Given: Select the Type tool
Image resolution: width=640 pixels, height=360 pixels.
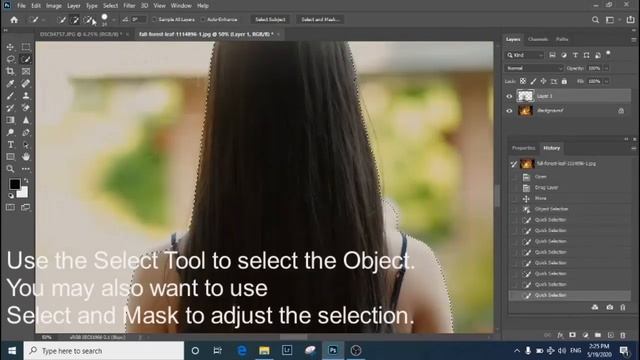Looking at the screenshot, I should pos(10,144).
